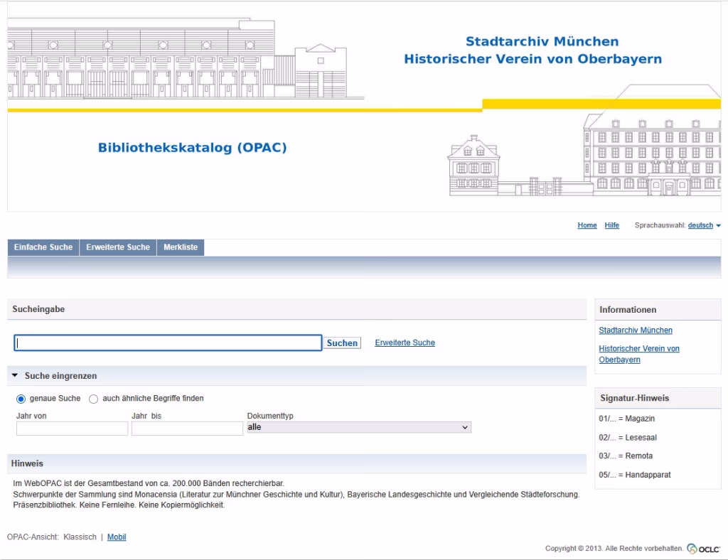
Task: Click inside the 'Jahr von' field
Action: pos(71,428)
